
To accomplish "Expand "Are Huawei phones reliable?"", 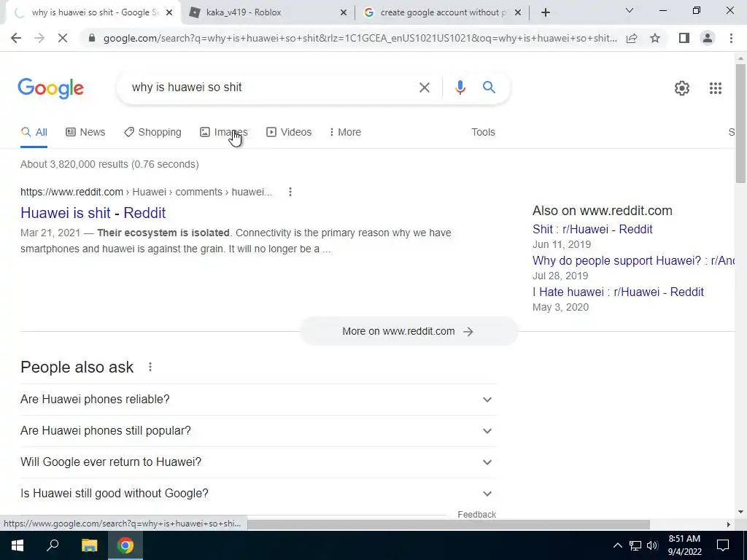I will (258, 399).
